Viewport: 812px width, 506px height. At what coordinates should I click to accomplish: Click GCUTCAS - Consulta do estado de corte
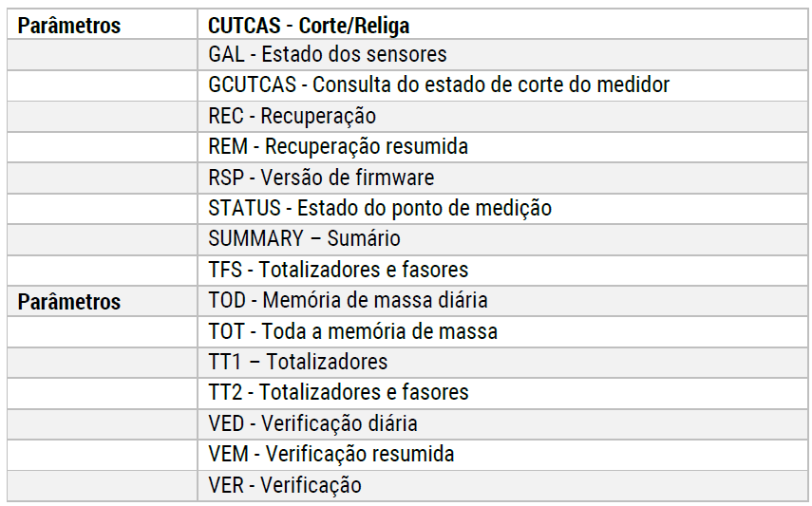439,85
